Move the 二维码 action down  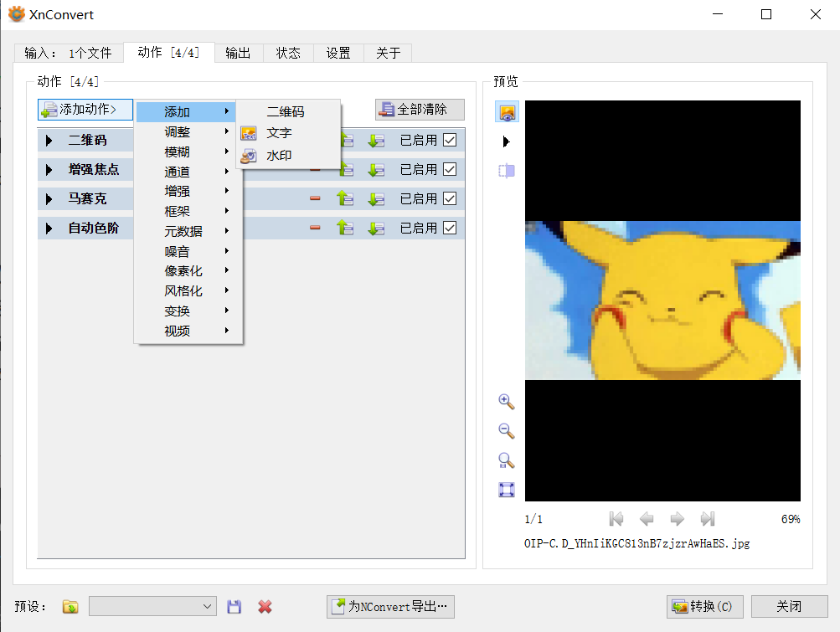pyautogui.click(x=376, y=141)
